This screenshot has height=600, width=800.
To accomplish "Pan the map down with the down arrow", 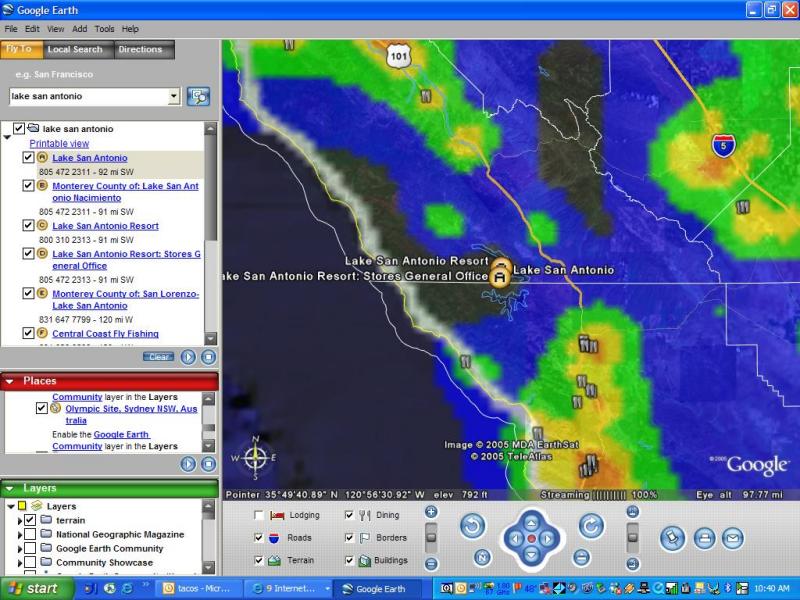I will [x=531, y=555].
